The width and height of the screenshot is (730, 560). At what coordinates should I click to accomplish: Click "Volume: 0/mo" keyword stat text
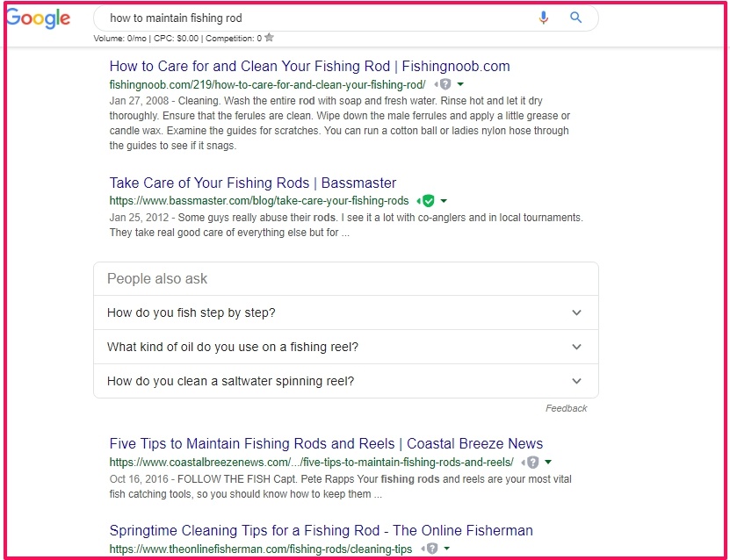coord(120,39)
